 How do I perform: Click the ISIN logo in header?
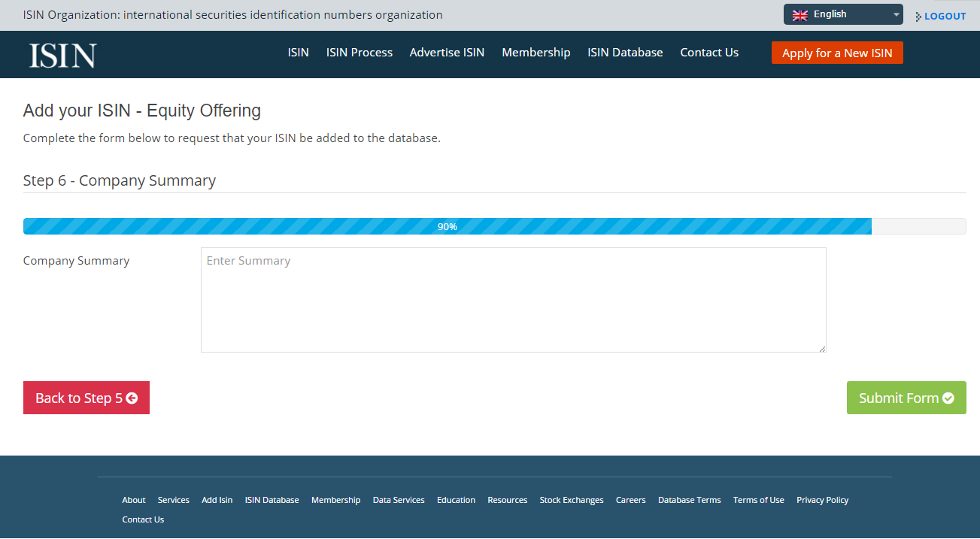[62, 55]
